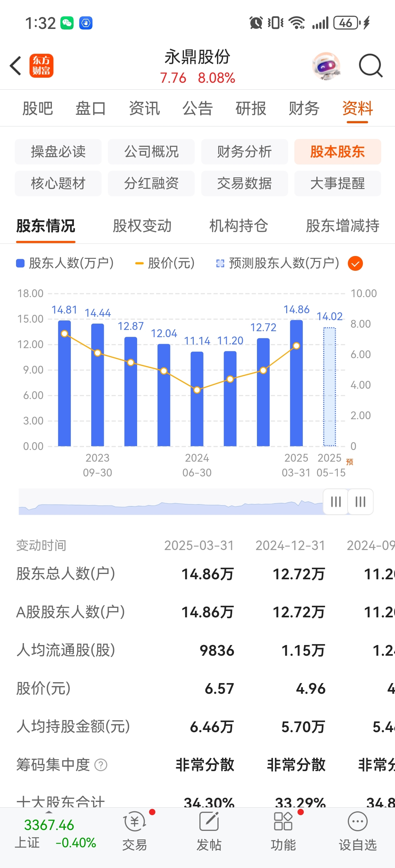Open the 东方财富 logo icon
Viewport: 395px width, 868px height.
click(42, 65)
